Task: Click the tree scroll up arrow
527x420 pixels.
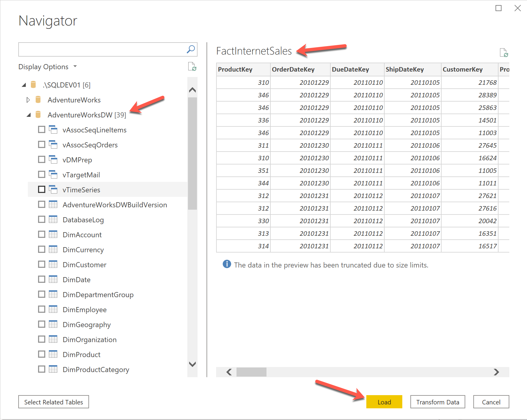Action: pyautogui.click(x=192, y=90)
